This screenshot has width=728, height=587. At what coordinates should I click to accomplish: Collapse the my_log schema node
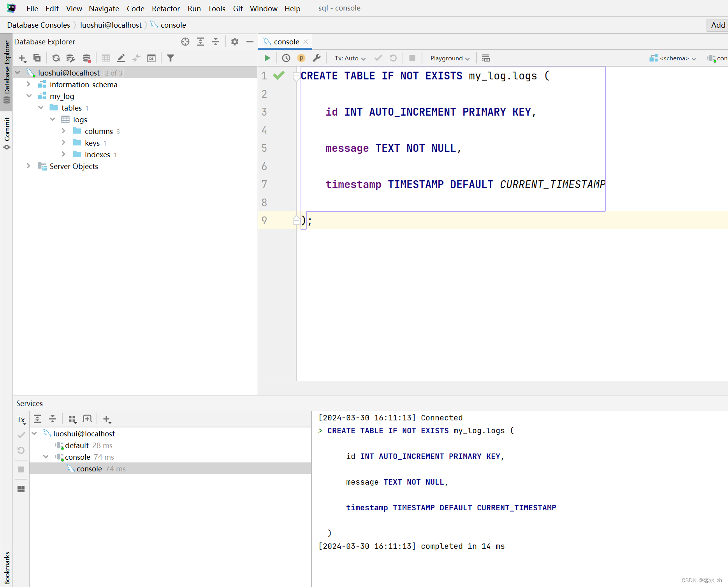coord(29,96)
